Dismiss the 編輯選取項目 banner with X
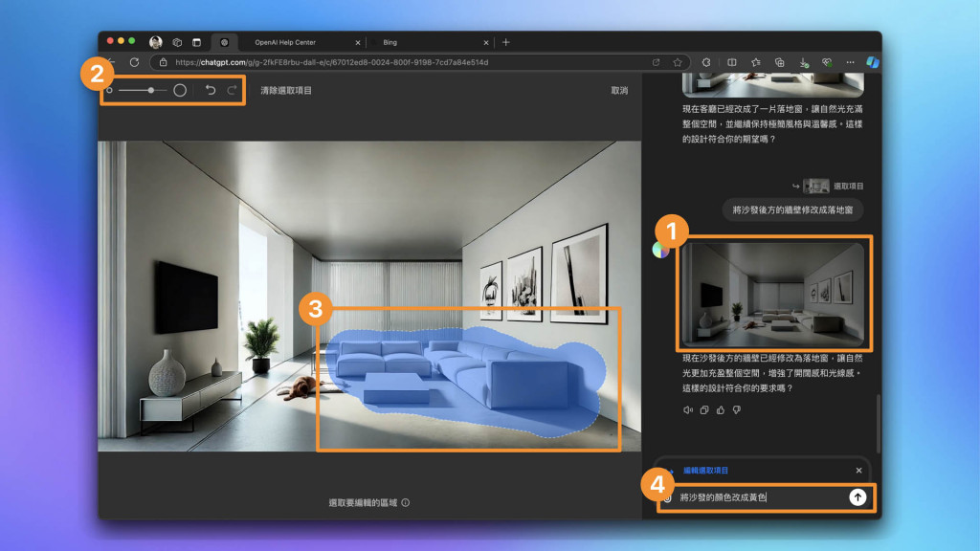 click(x=858, y=471)
